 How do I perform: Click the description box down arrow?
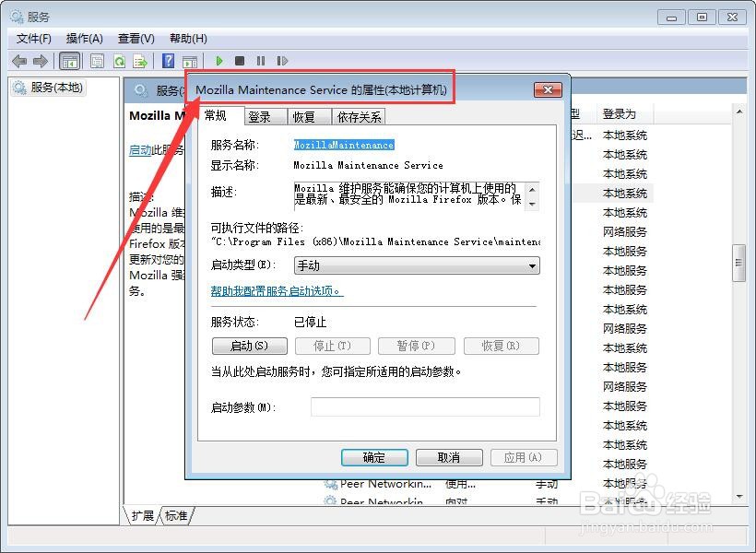pyautogui.click(x=532, y=204)
